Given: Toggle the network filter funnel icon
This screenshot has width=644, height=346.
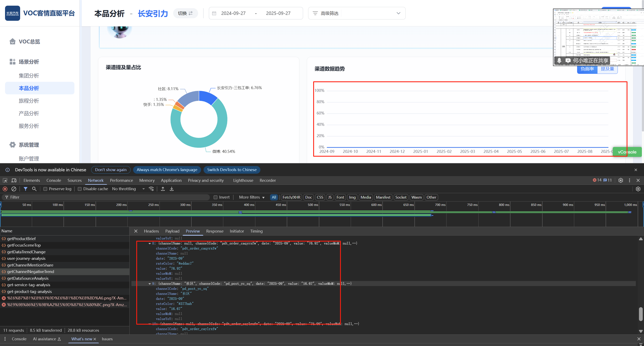Looking at the screenshot, I should [26, 189].
